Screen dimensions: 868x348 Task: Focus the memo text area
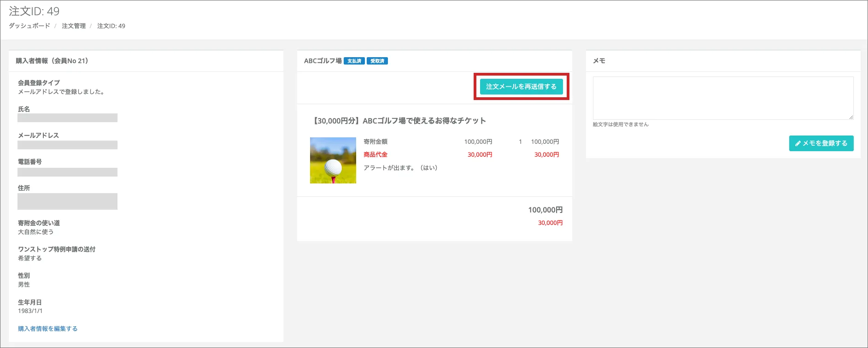[x=722, y=98]
